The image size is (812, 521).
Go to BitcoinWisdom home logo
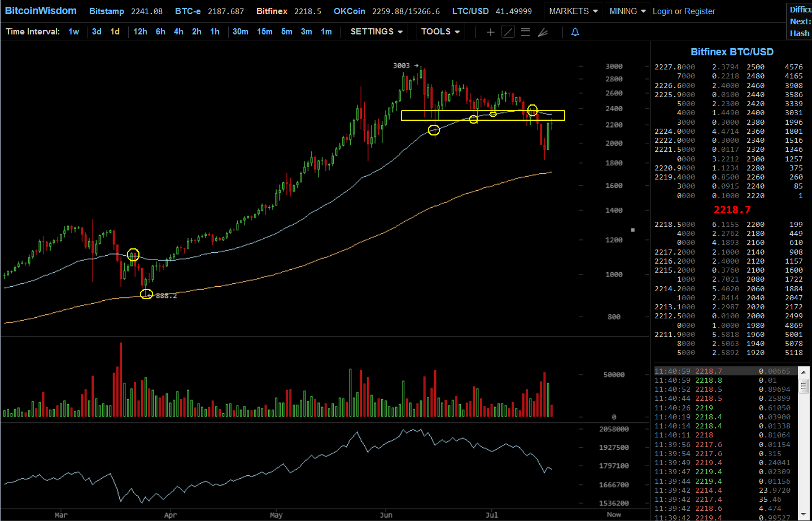point(41,11)
